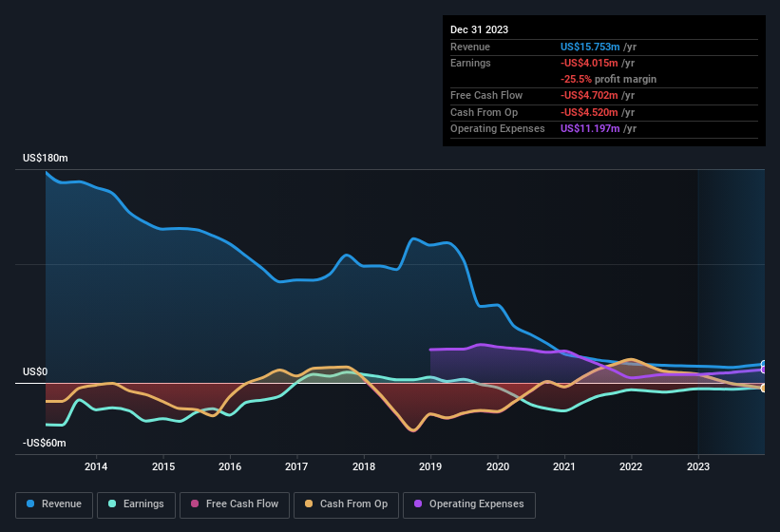The image size is (780, 532).
Task: Toggle the Earnings series legend button
Action: [136, 504]
